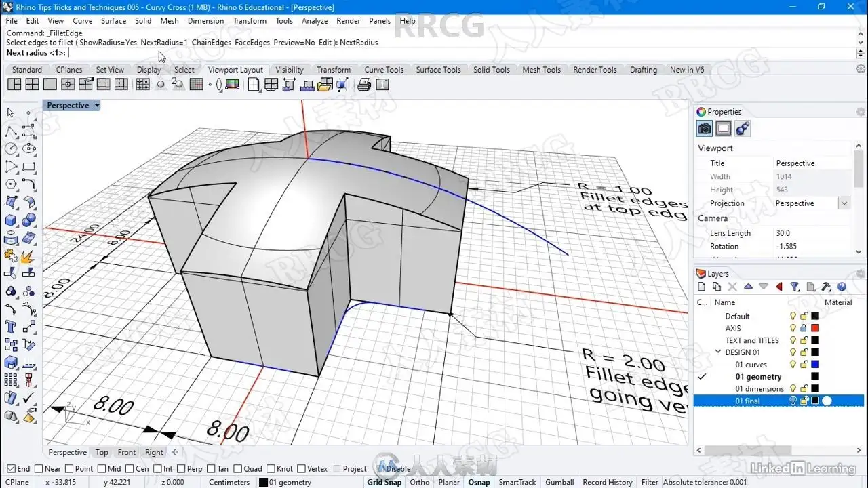Click the Layers filter funnel icon

pyautogui.click(x=795, y=287)
